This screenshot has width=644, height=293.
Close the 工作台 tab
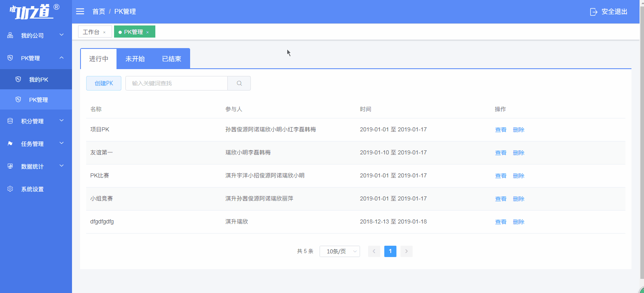pyautogui.click(x=104, y=32)
